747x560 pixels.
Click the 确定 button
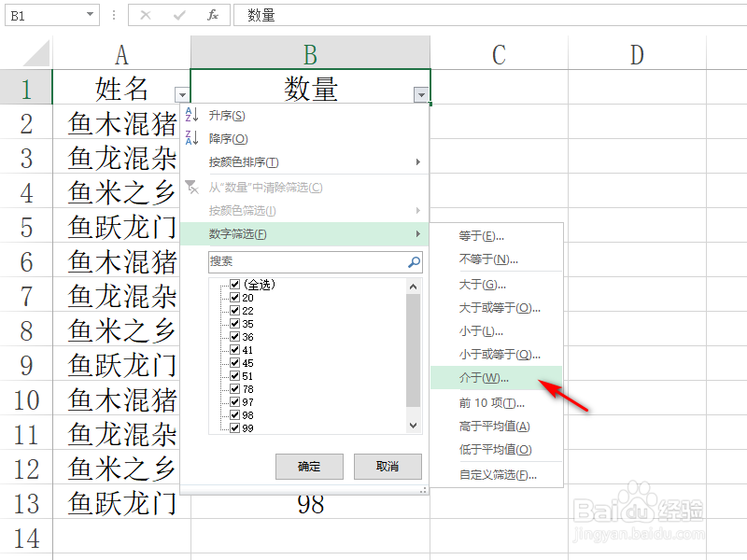(309, 466)
